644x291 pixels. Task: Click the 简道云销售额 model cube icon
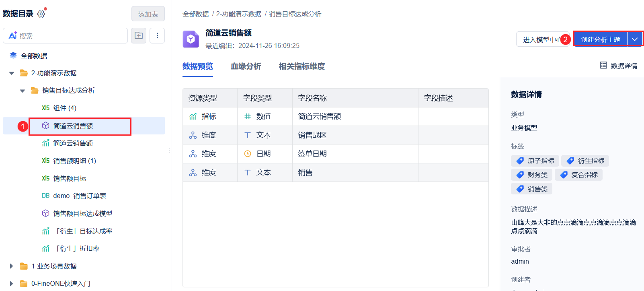click(46, 126)
